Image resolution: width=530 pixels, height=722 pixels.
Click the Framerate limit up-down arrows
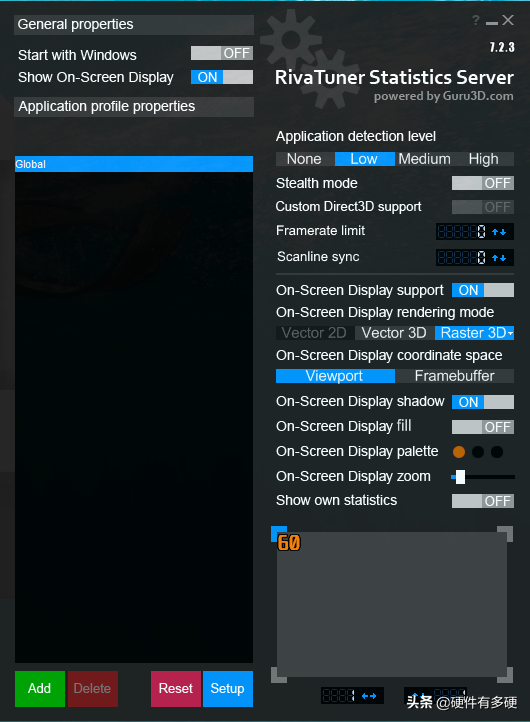coord(499,232)
